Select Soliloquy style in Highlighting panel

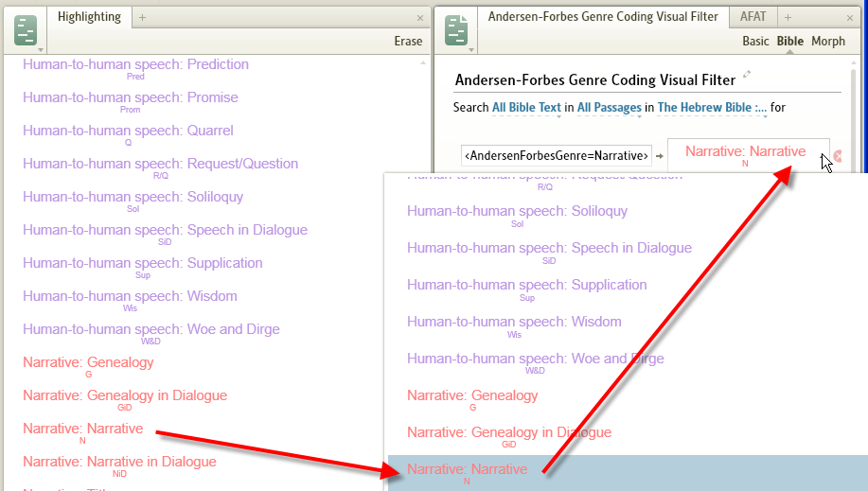point(133,202)
